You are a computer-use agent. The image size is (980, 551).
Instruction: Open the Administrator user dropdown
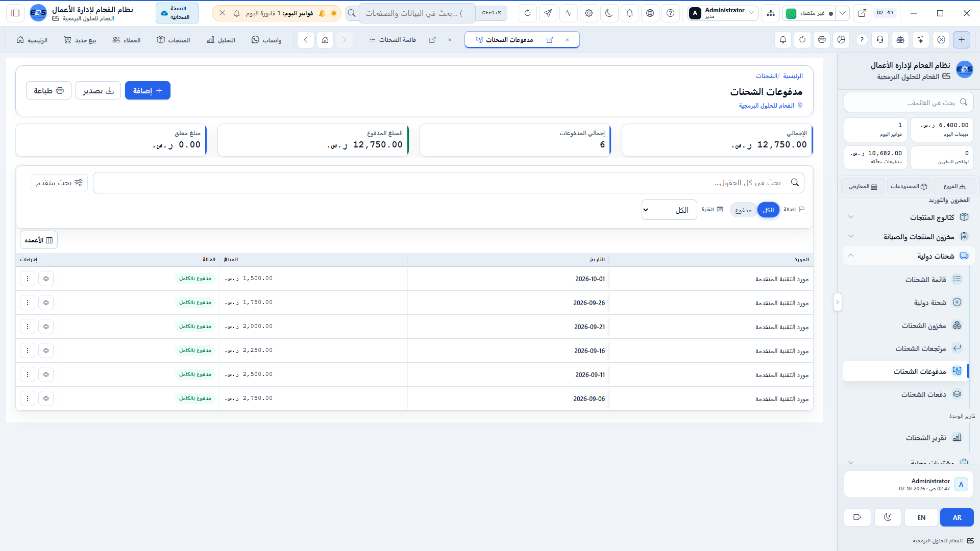[722, 13]
